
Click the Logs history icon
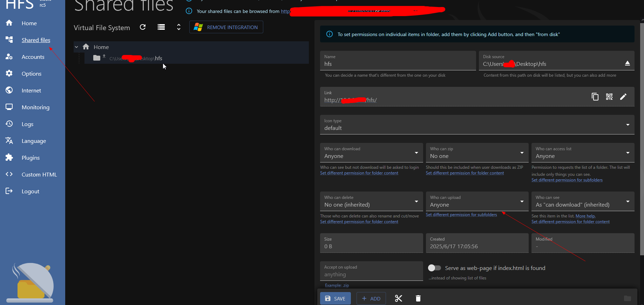[9, 124]
